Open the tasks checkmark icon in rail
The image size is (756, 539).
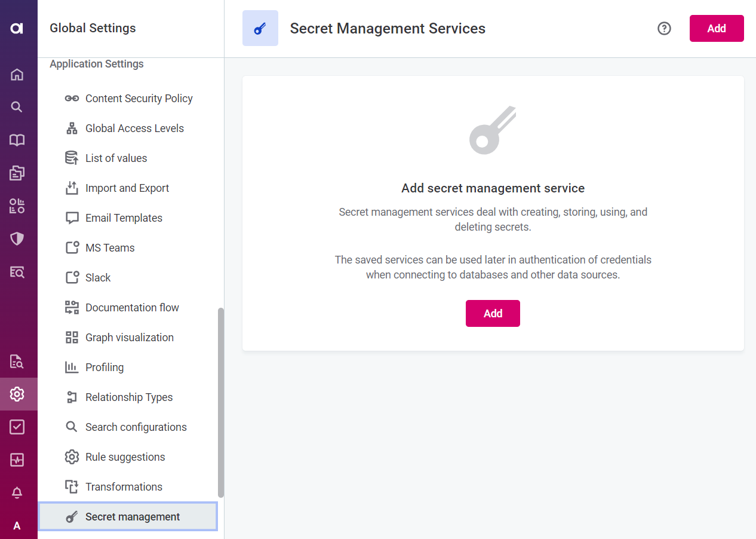tap(17, 427)
